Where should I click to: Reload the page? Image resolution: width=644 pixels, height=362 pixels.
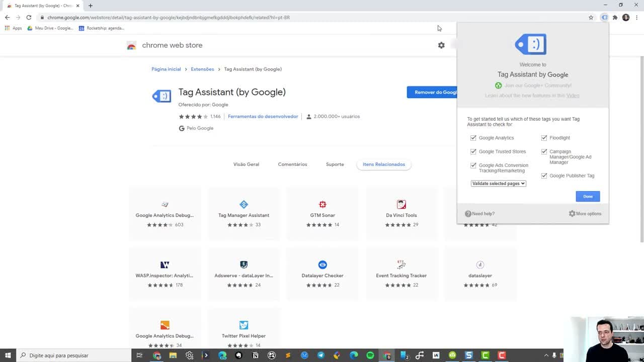click(29, 17)
